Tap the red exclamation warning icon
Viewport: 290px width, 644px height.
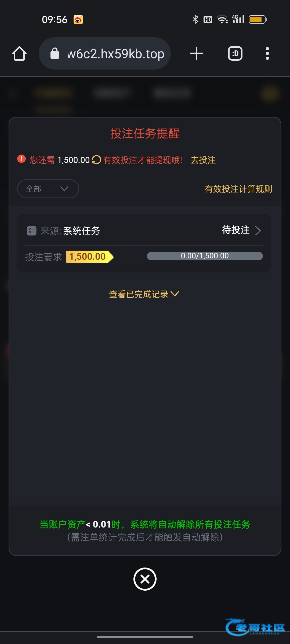[21, 159]
